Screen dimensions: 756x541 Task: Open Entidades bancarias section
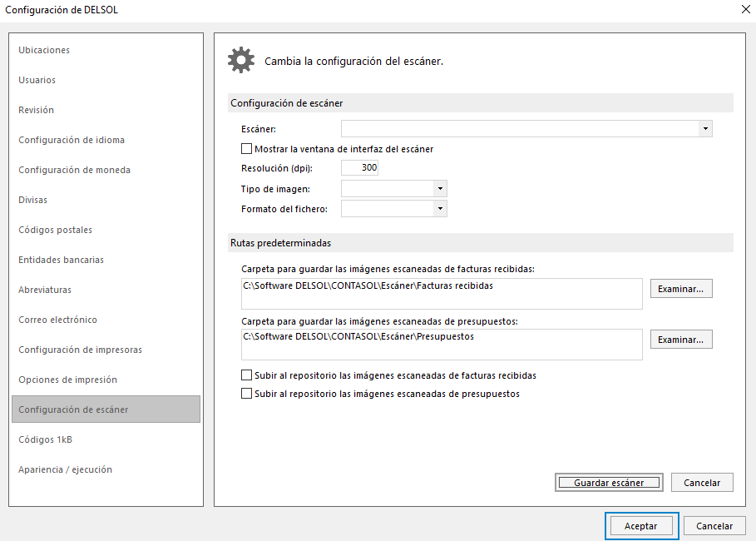61,260
